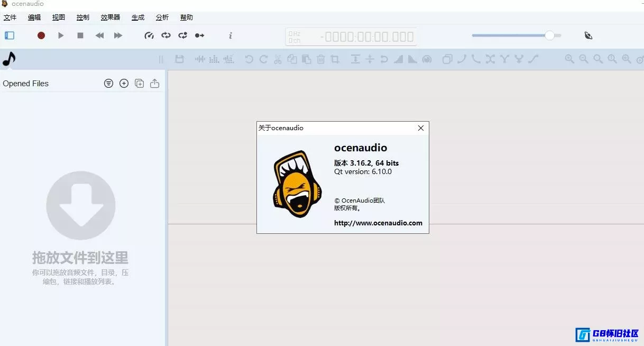Click the scissors cut icon

click(278, 59)
